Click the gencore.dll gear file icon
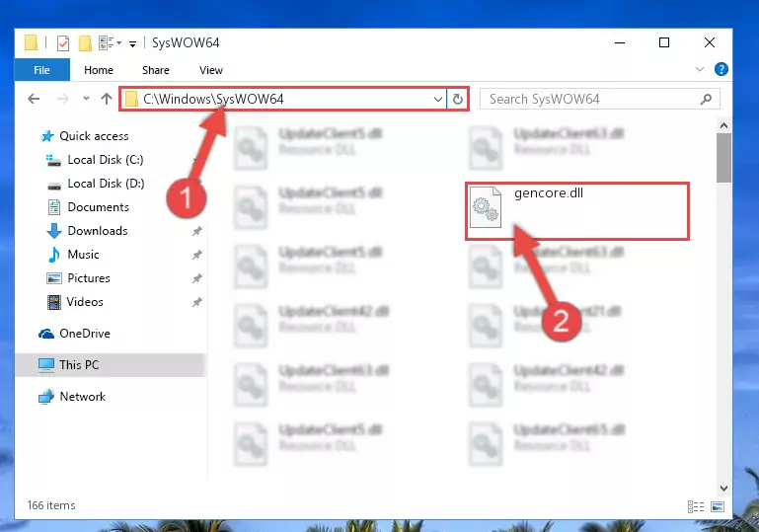This screenshot has width=759, height=532. (486, 207)
